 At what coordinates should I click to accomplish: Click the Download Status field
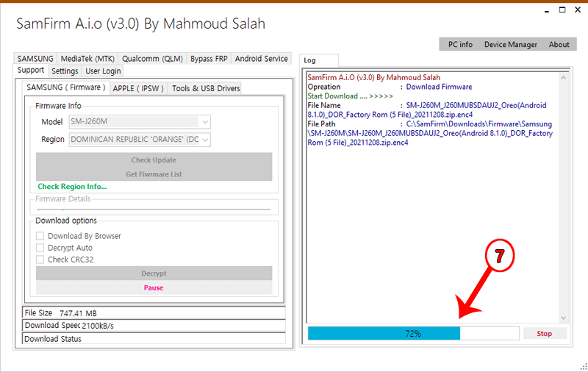tap(154, 338)
